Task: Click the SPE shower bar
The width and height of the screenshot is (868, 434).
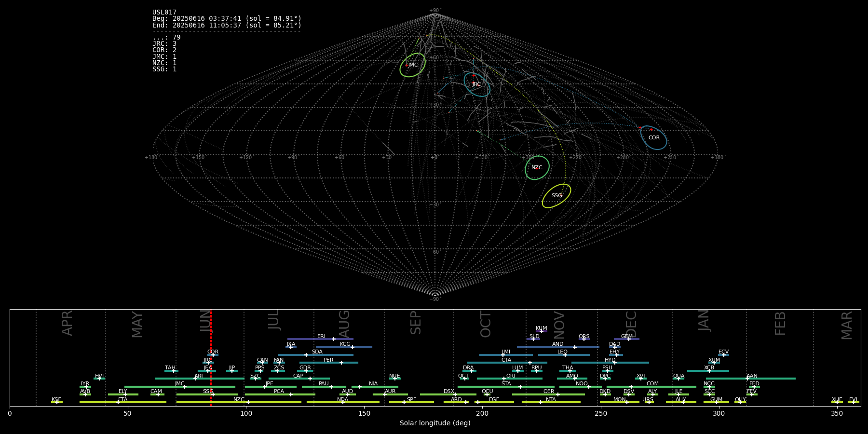Action: coord(411,402)
